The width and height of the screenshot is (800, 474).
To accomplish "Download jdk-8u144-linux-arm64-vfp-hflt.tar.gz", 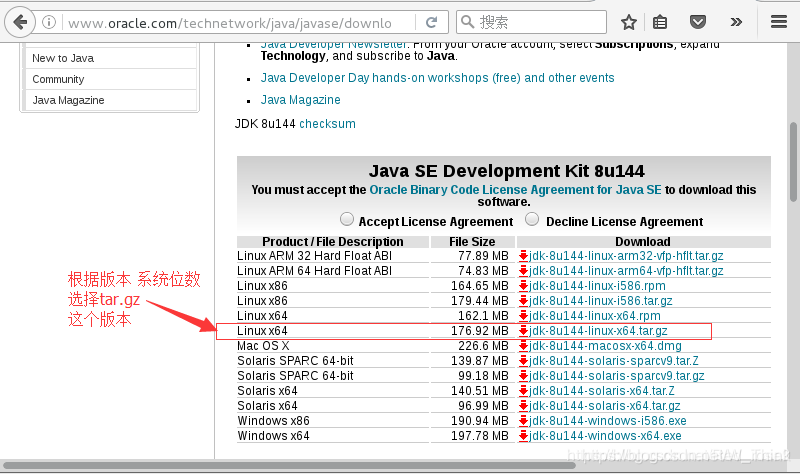I will [626, 270].
